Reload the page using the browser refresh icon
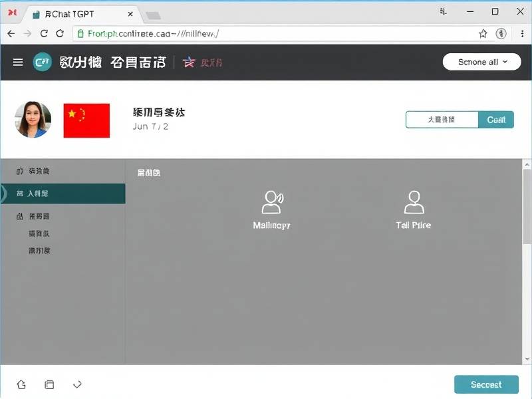The height and width of the screenshot is (399, 532). tap(60, 33)
